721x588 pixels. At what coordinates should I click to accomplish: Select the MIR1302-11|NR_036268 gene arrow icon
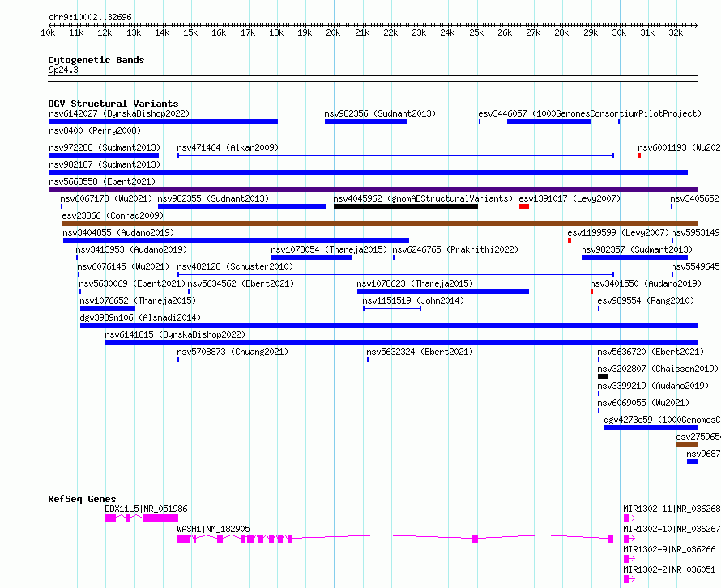(629, 518)
